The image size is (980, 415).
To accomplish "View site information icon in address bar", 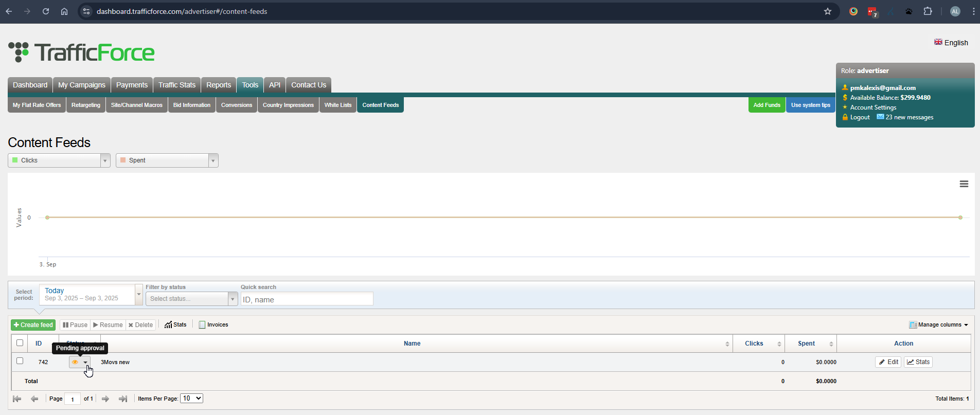I will coord(86,11).
